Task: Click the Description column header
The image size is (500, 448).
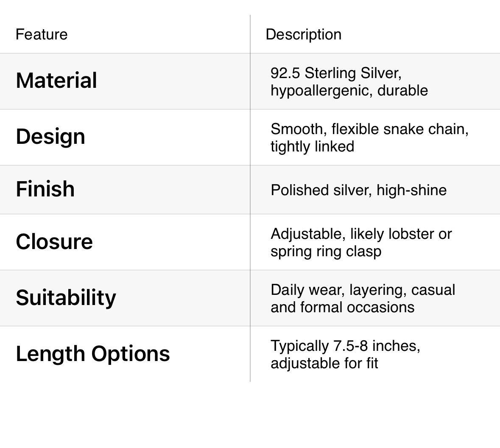Action: coord(303,34)
